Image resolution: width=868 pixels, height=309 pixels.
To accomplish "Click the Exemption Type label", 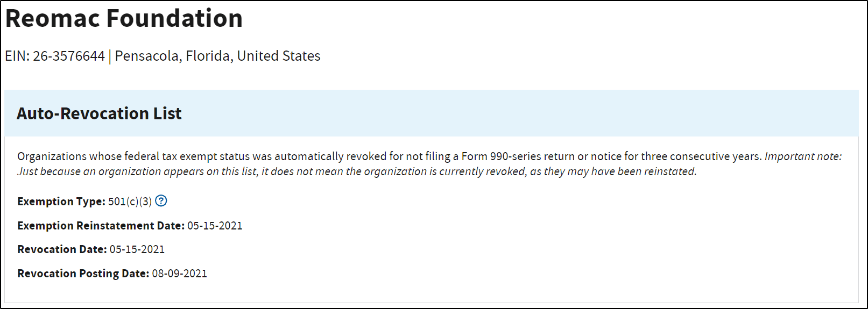I will (61, 202).
